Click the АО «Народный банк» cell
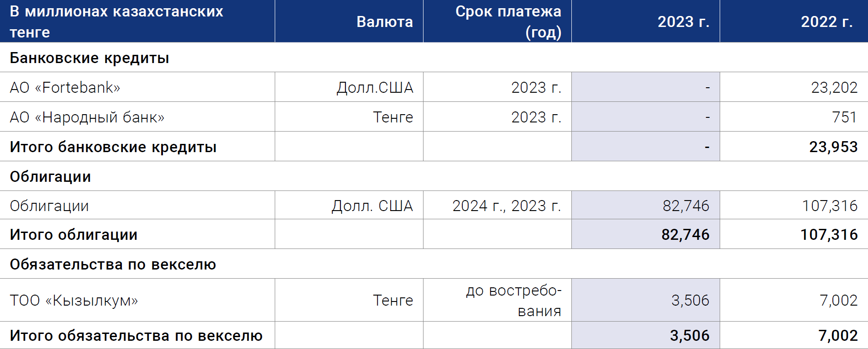 coord(87,117)
